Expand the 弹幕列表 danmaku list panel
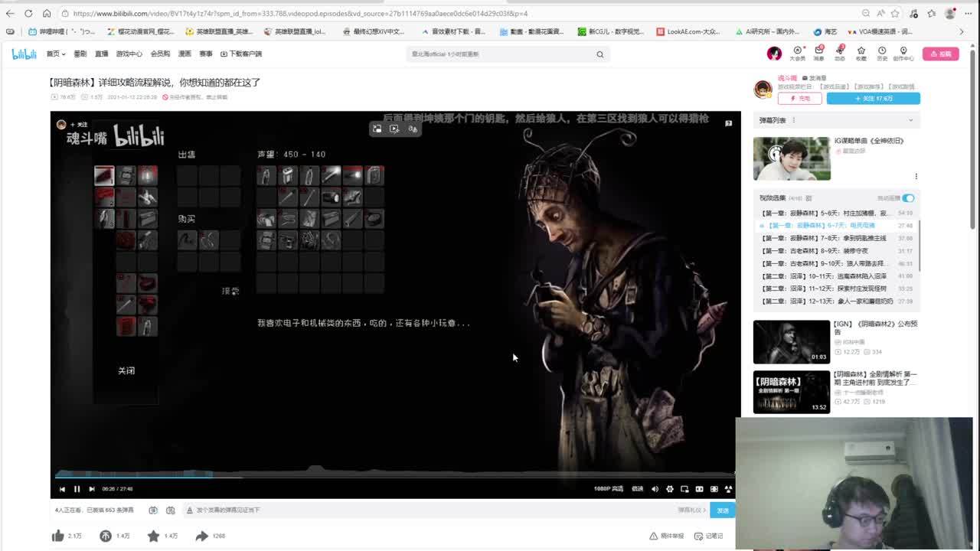 [910, 120]
